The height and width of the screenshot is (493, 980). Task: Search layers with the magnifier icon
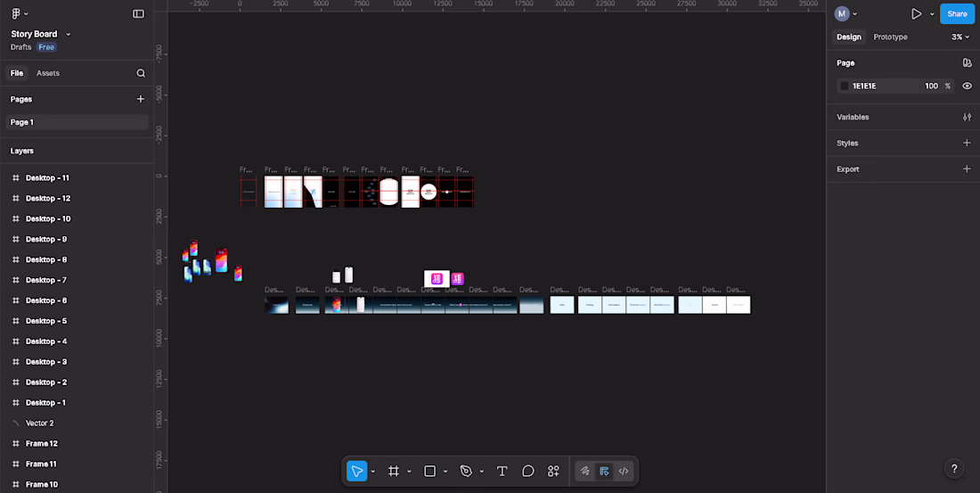click(141, 73)
